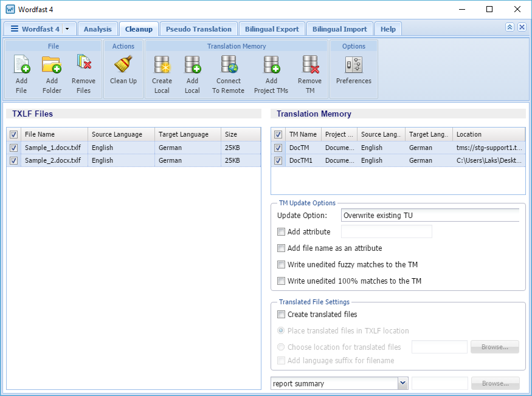Select the Sample_1.docx.txlf file name
Viewport: 532px width, 396px height.
tap(53, 148)
